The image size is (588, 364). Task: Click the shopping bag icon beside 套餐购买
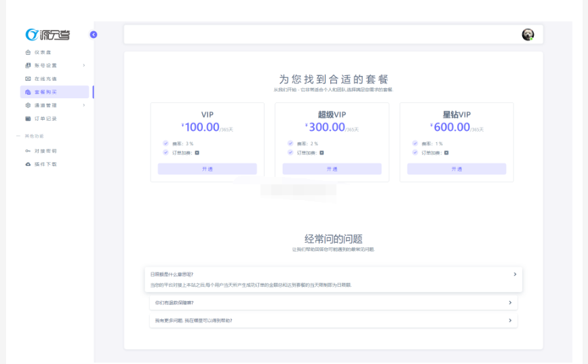tap(28, 92)
